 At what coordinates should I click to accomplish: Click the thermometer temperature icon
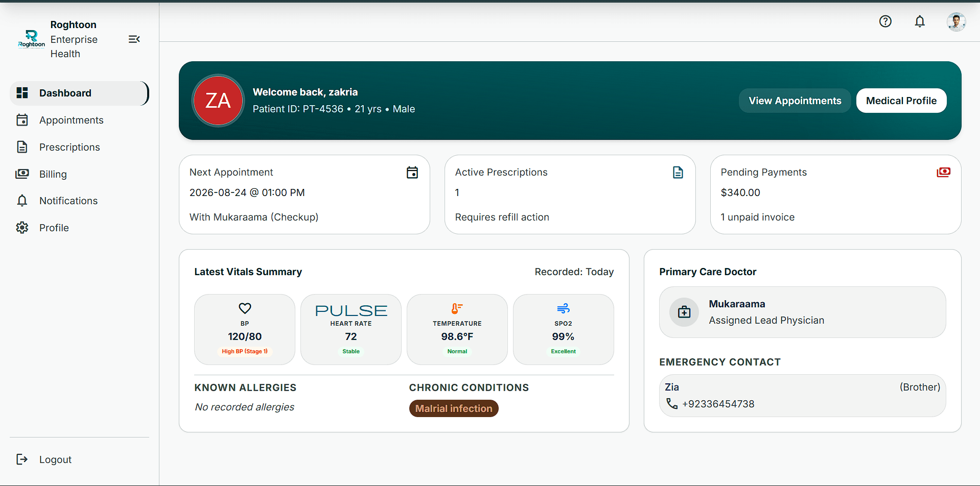(x=457, y=308)
